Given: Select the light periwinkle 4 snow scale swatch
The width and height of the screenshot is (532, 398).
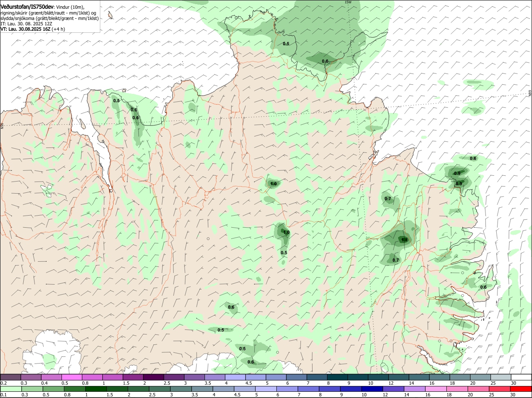Looking at the screenshot, I should click(236, 377).
